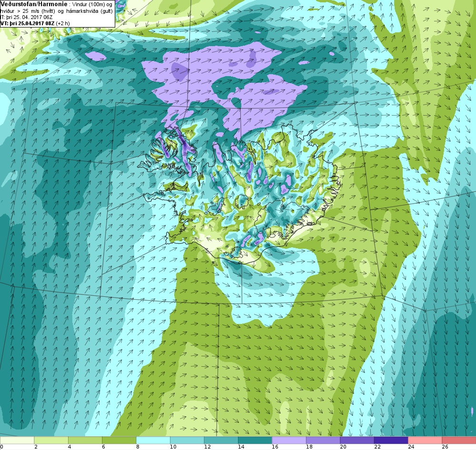Click the medium purple 18–20 legend swatch
476x450 pixels.
click(323, 440)
